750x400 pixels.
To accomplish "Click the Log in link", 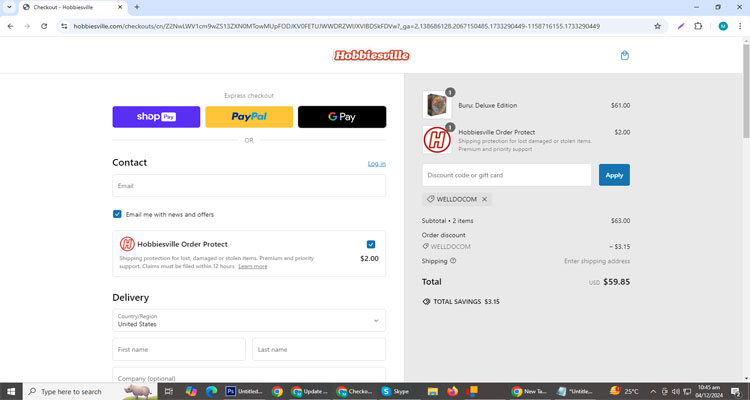I will click(x=376, y=163).
